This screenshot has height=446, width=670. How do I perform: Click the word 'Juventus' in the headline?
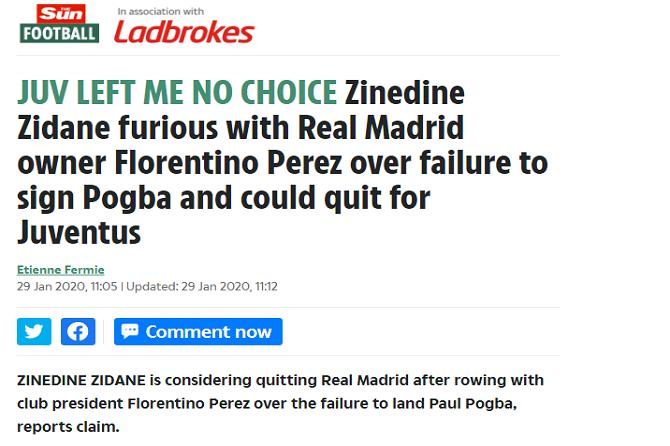point(79,233)
